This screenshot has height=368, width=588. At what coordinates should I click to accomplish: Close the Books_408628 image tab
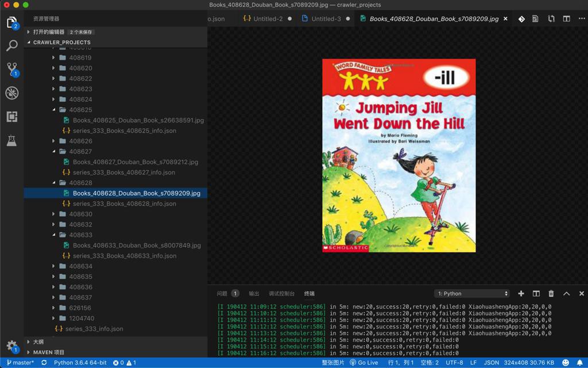tap(505, 19)
